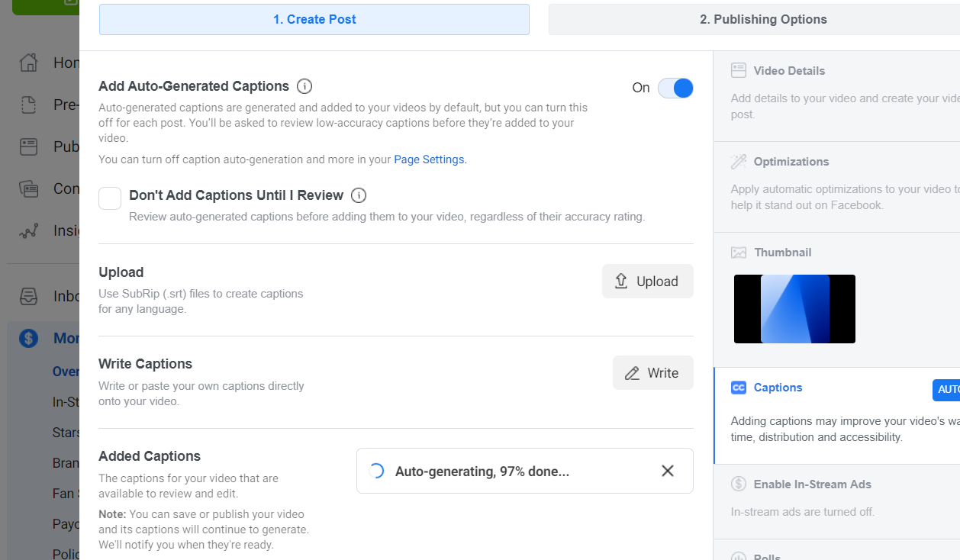Click the CC Captions icon
The height and width of the screenshot is (560, 960).
point(738,388)
